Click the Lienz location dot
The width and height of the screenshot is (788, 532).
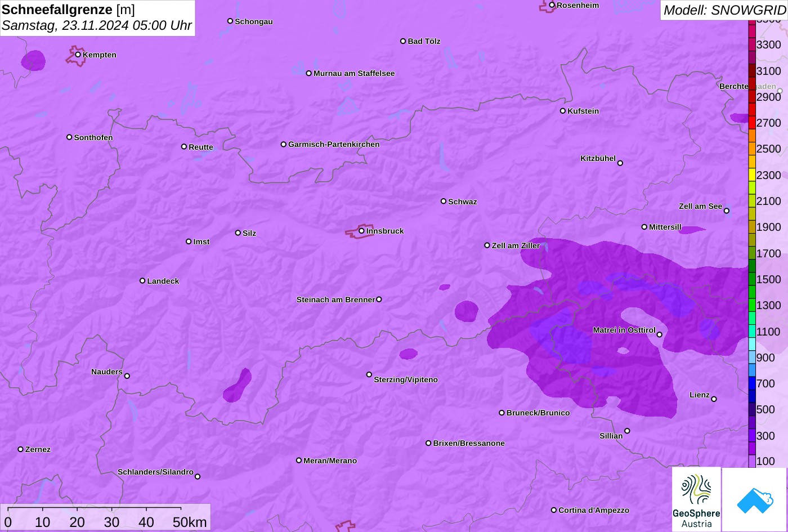point(714,399)
